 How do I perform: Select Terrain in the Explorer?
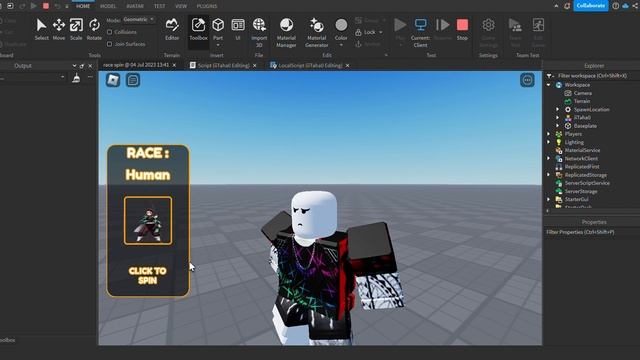pyautogui.click(x=582, y=101)
